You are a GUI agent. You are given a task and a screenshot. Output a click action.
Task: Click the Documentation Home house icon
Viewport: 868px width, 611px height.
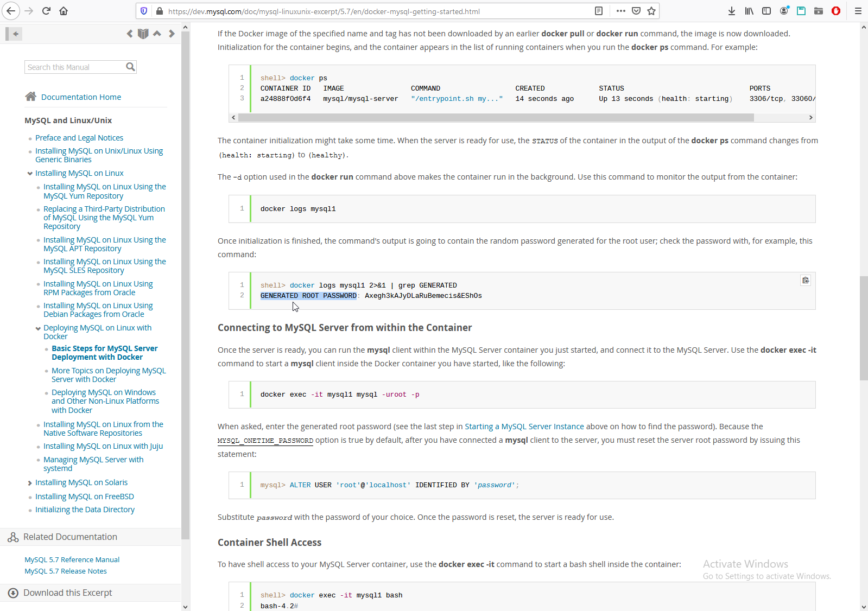click(31, 97)
